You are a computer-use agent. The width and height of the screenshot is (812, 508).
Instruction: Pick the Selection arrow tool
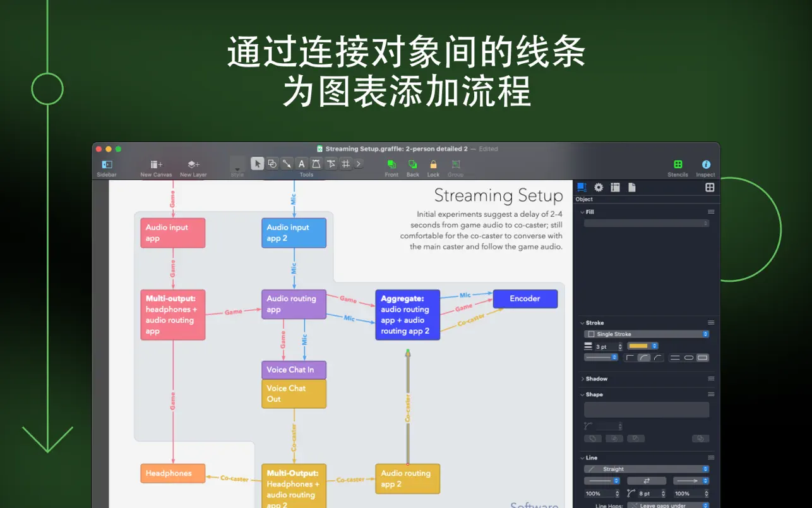point(258,164)
